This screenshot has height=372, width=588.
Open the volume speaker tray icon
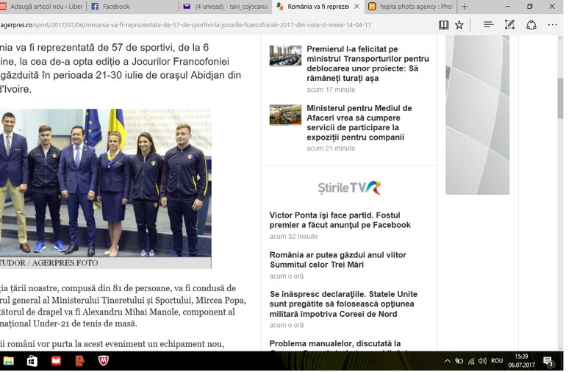click(483, 361)
